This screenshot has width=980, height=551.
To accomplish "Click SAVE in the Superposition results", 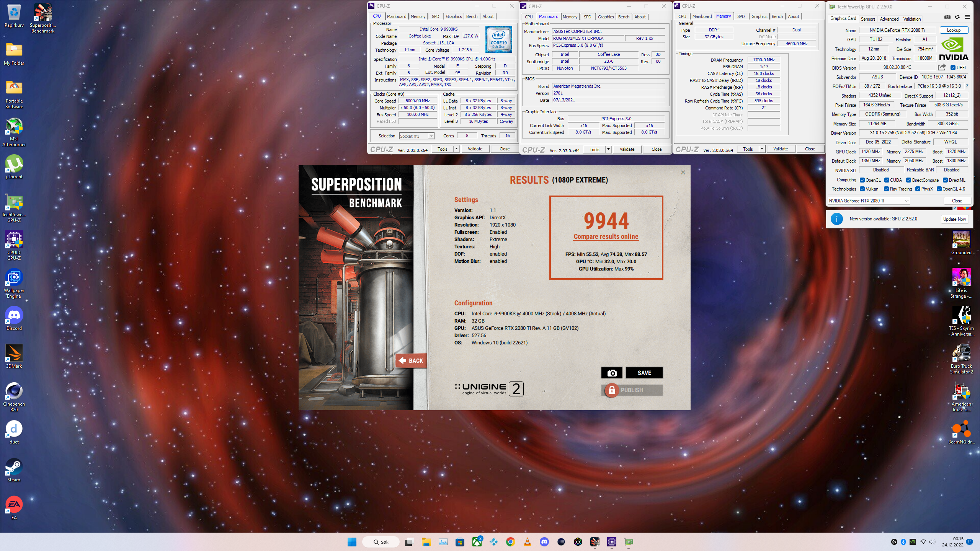I will coord(644,373).
